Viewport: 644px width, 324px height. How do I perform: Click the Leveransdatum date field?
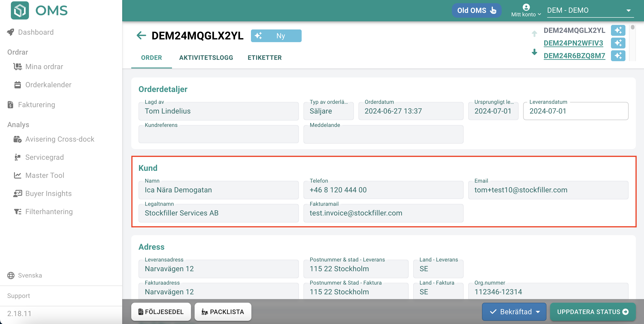tap(575, 111)
